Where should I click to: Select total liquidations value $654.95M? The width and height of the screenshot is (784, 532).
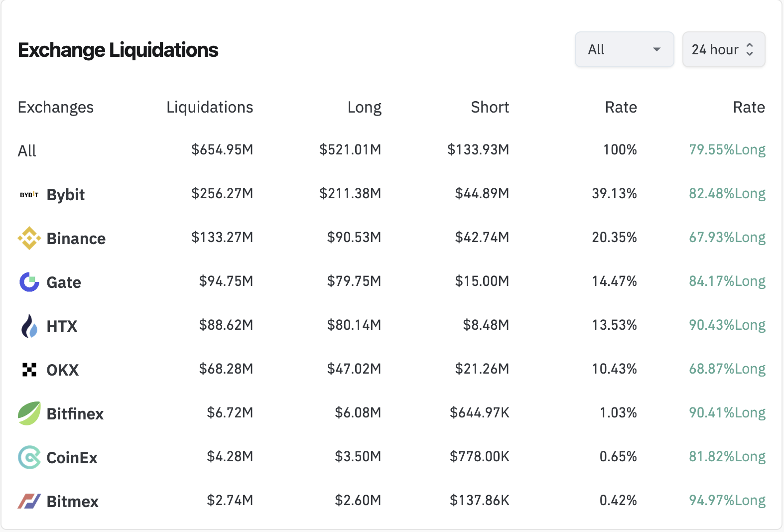[223, 149]
